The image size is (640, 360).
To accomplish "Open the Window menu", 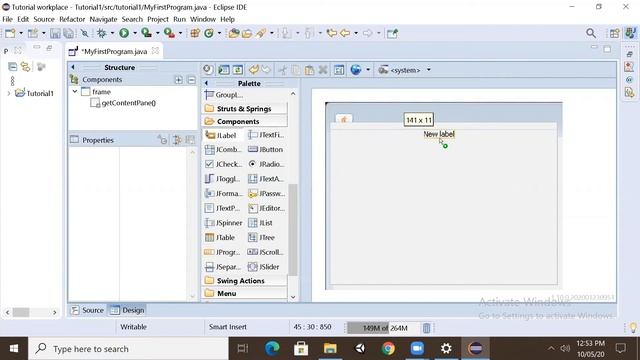I will (x=203, y=19).
